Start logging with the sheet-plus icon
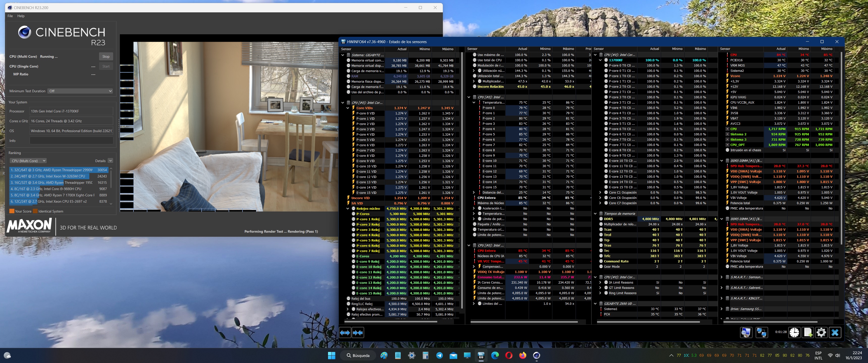 point(808,333)
